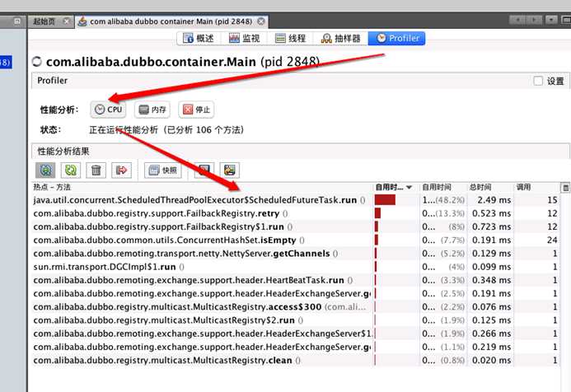This screenshot has height=392, width=571.
Task: Toggle the auto-refresh results icon
Action: [45, 170]
